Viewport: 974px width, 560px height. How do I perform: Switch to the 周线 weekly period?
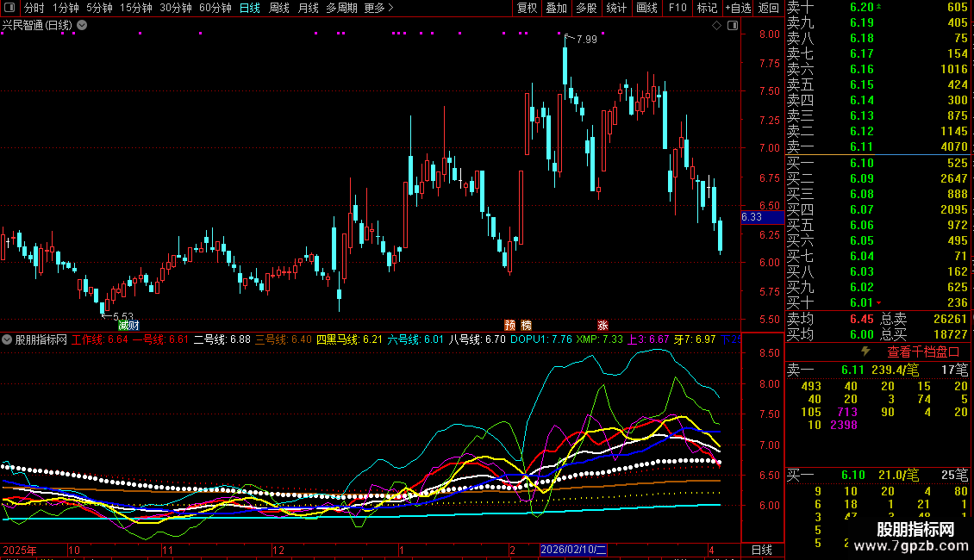(279, 8)
